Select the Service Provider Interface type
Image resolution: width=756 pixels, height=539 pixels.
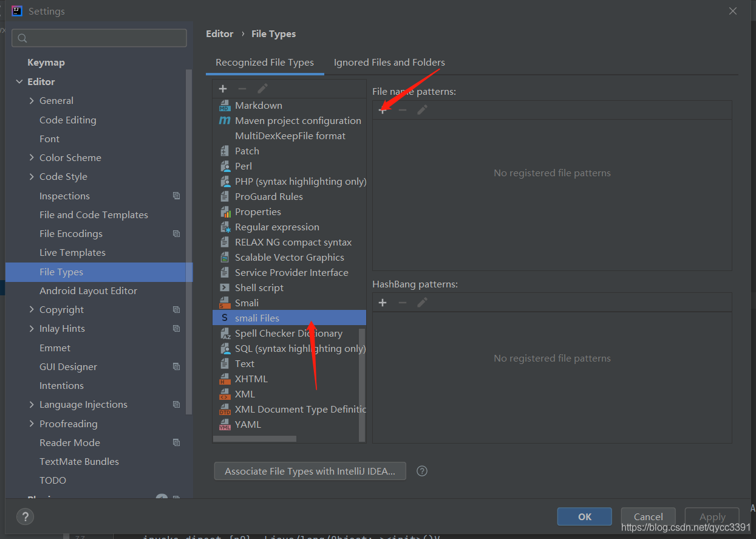pyautogui.click(x=289, y=273)
